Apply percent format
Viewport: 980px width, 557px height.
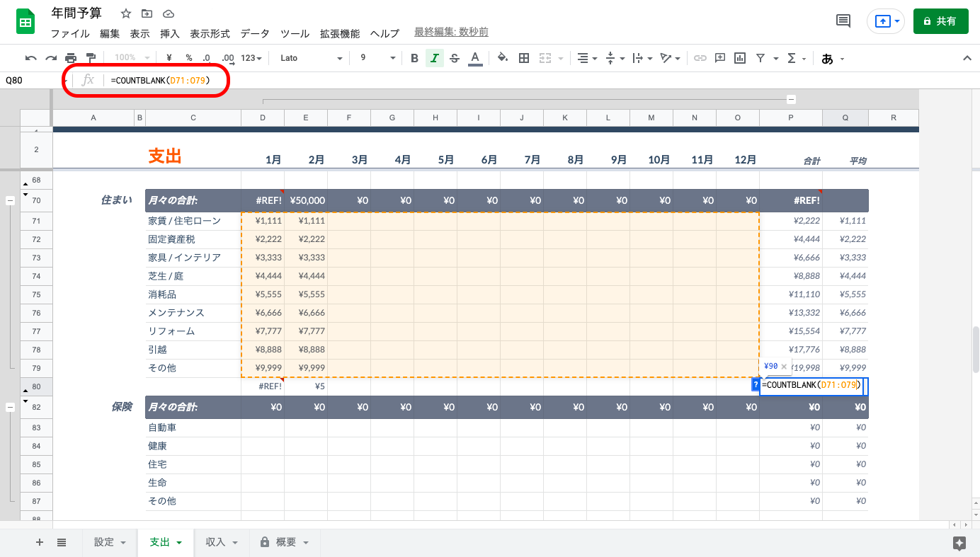click(189, 58)
